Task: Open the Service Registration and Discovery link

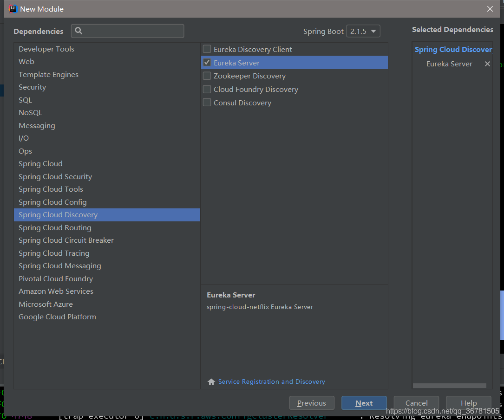Action: [272, 382]
